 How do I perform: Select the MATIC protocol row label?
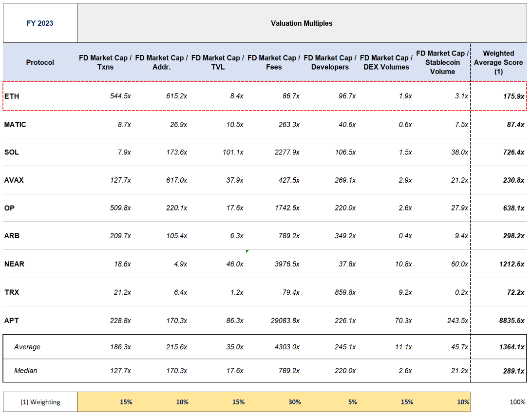(15, 125)
